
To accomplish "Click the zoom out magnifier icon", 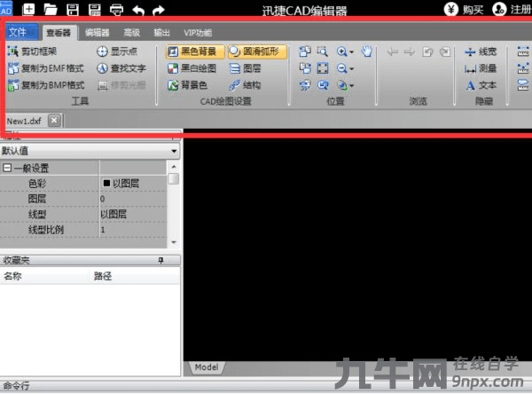I will (341, 68).
